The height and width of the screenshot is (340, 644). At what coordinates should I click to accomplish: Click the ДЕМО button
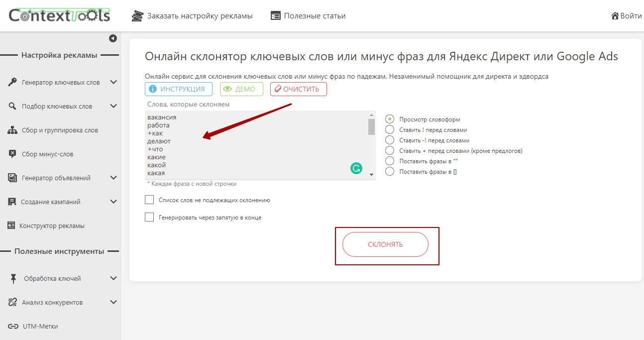click(241, 89)
